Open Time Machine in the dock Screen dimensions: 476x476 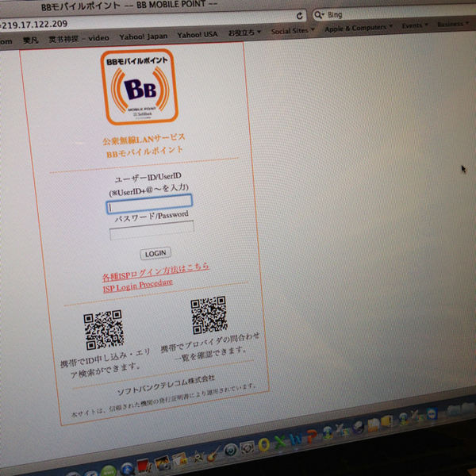click(x=230, y=451)
